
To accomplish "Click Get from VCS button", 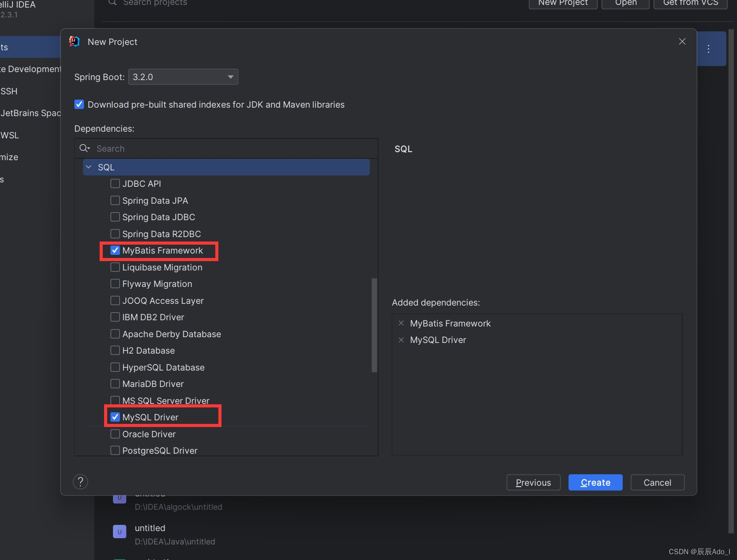I will 691,3.
